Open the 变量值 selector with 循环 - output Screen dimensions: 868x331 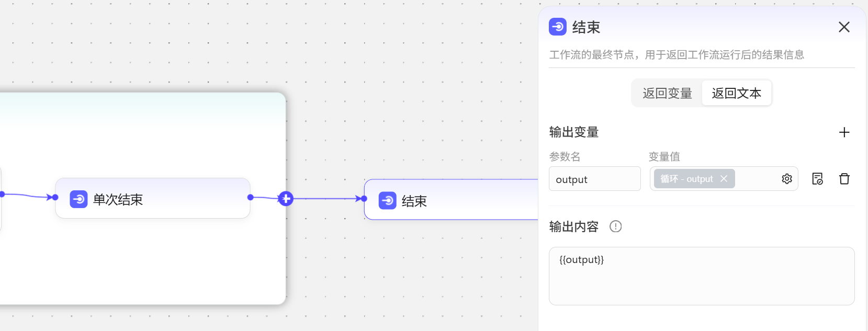pyautogui.click(x=756, y=179)
